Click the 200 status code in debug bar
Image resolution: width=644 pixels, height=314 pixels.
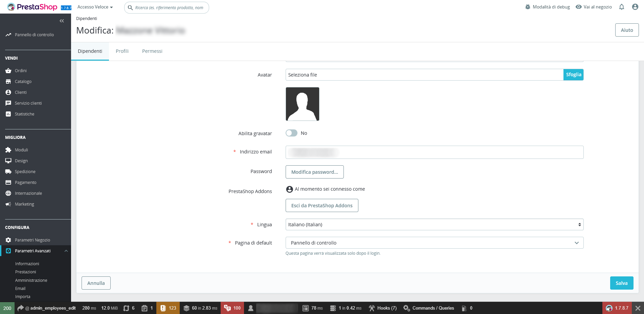pos(7,308)
